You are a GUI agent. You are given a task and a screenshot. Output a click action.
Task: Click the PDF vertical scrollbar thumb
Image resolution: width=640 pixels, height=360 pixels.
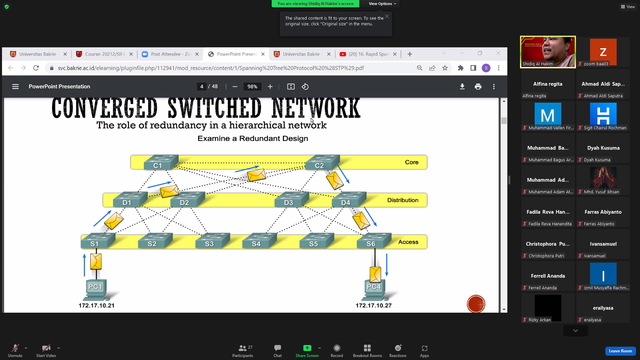[x=504, y=120]
